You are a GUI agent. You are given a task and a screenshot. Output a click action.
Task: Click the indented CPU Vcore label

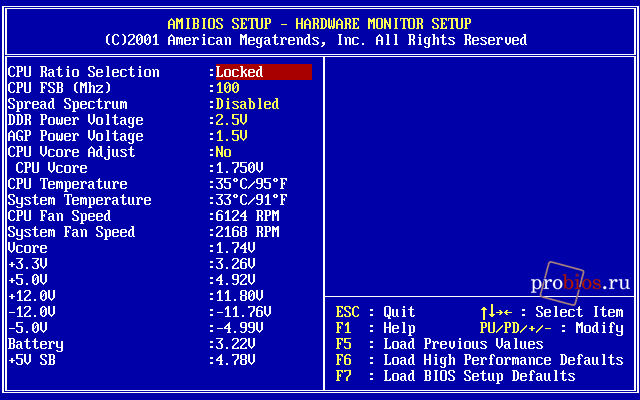click(51, 168)
